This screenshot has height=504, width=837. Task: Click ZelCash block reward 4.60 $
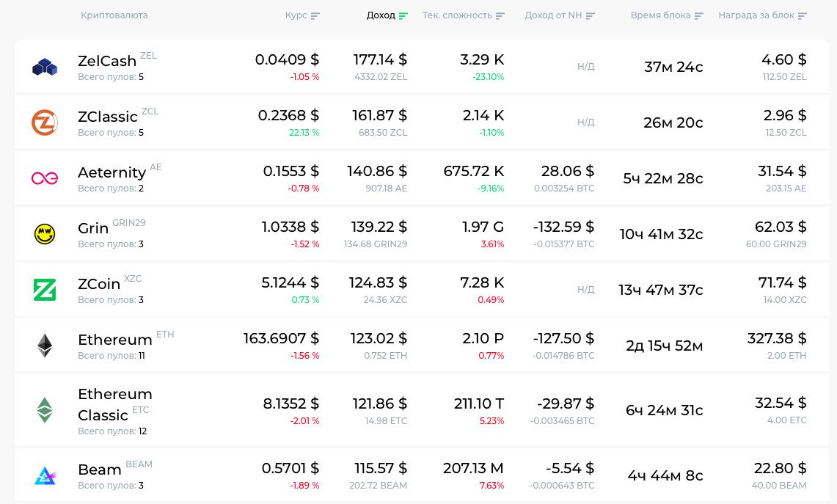click(x=783, y=59)
